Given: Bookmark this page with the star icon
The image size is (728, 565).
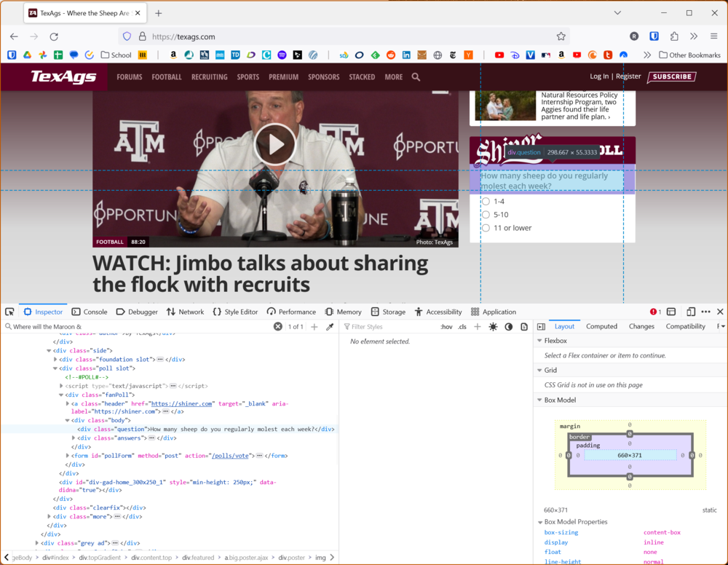Looking at the screenshot, I should pos(561,36).
